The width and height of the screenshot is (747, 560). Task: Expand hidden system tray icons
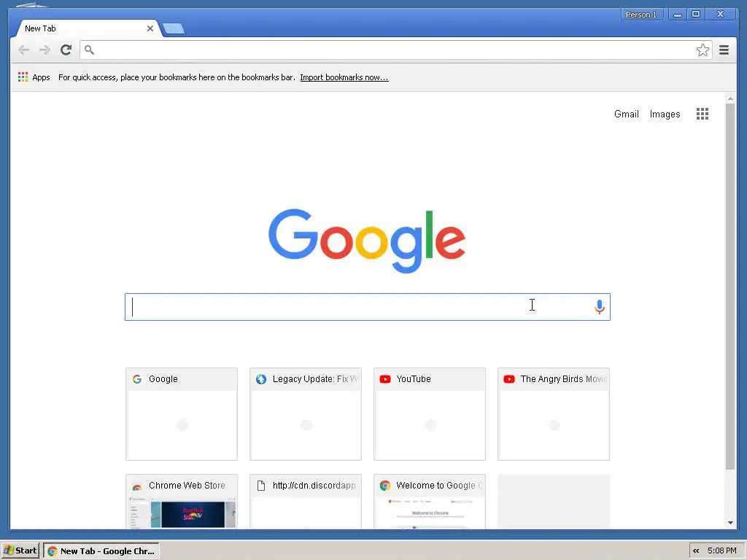click(696, 551)
